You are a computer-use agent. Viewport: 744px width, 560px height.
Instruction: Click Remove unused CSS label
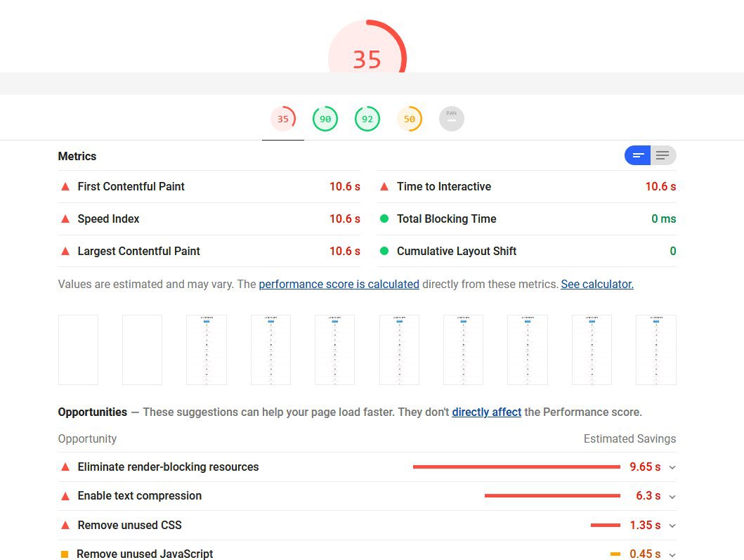129,526
